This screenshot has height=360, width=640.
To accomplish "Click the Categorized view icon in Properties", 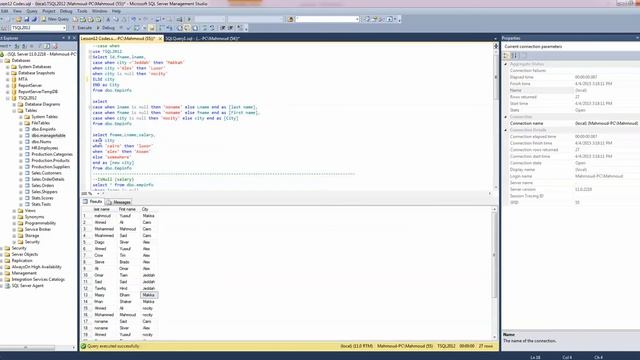I will pyautogui.click(x=507, y=55).
